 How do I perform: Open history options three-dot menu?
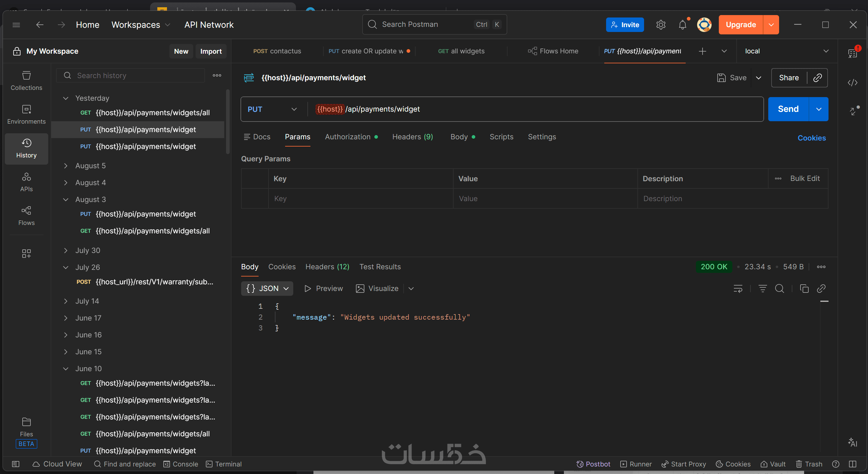(217, 75)
